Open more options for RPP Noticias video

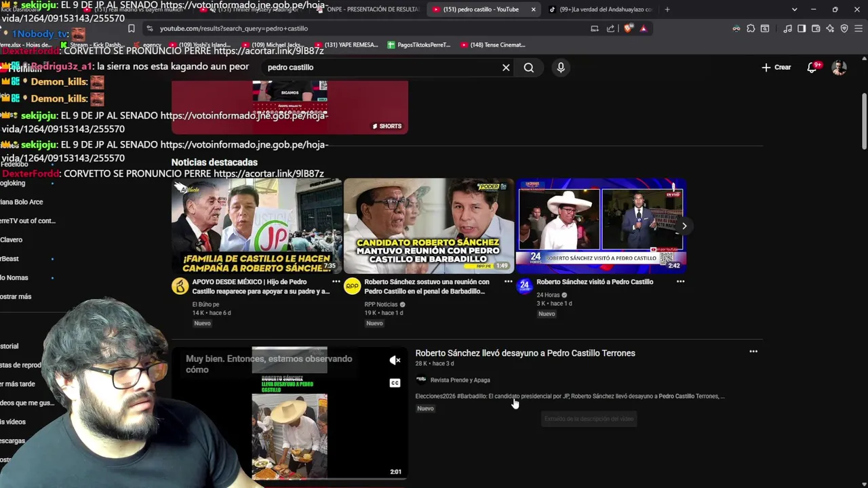(508, 281)
